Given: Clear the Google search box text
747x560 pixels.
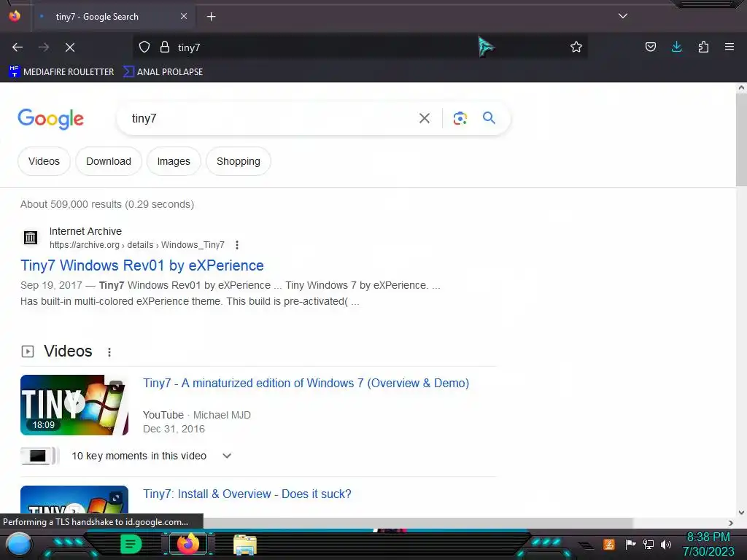Looking at the screenshot, I should click(x=425, y=118).
